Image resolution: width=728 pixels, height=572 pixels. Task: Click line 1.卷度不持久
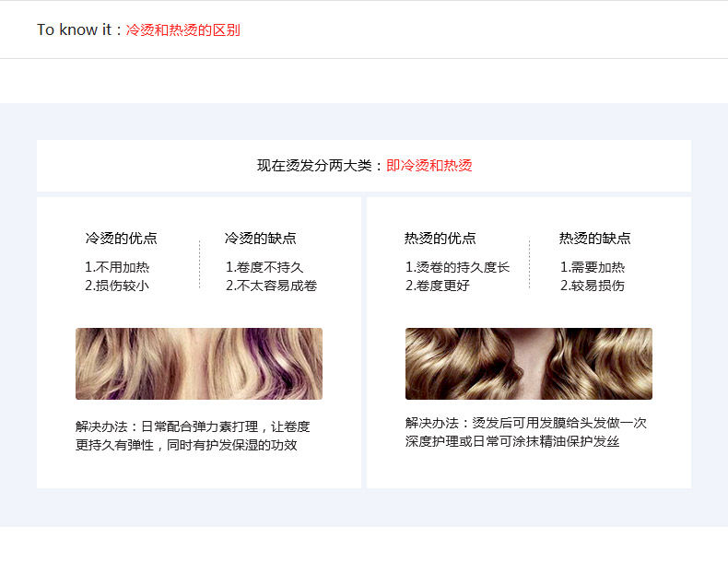tap(264, 267)
